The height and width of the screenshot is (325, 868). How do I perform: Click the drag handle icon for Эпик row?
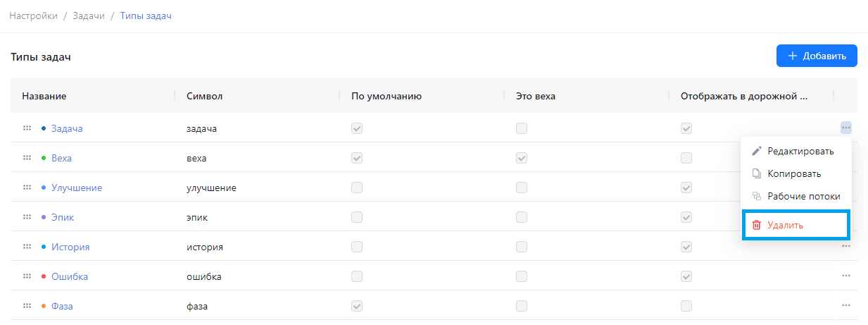click(27, 217)
